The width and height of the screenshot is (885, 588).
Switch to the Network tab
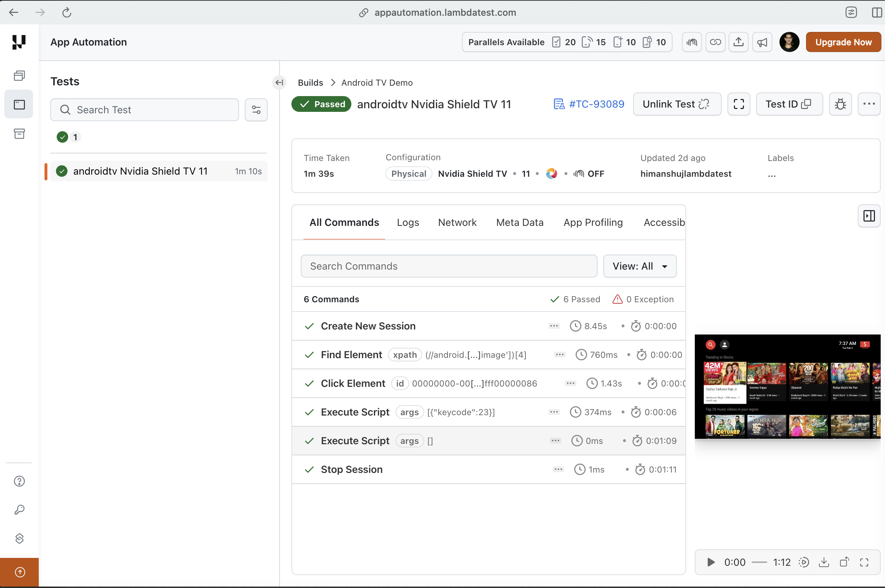[x=457, y=222]
